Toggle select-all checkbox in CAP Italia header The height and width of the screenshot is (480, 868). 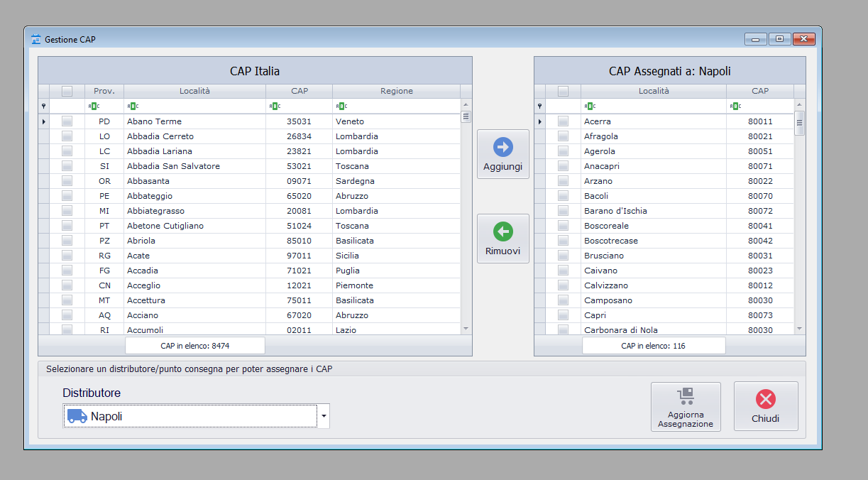(x=67, y=91)
